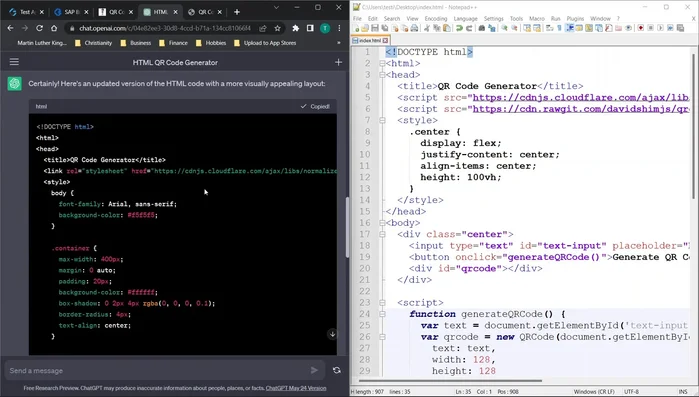699x397 pixels.
Task: Toggle Indent Guide in Notepad++ toolbar
Action: tap(569, 28)
